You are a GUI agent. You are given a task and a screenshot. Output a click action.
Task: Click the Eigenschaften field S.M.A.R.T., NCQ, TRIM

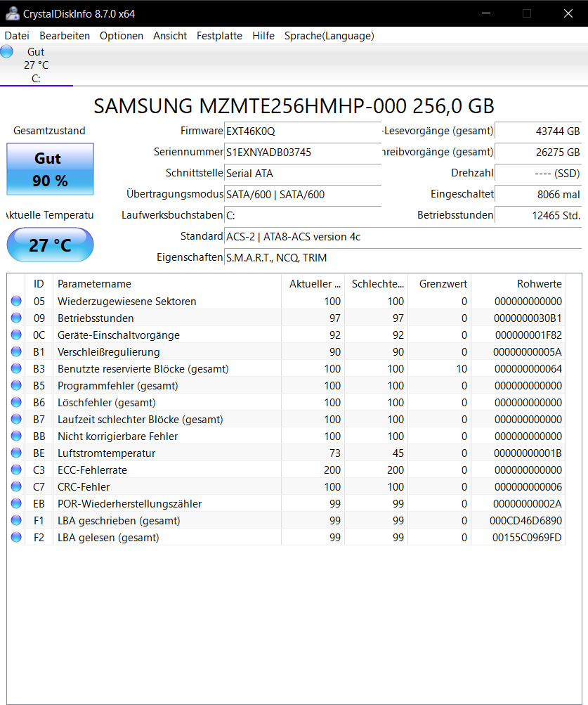click(x=403, y=258)
